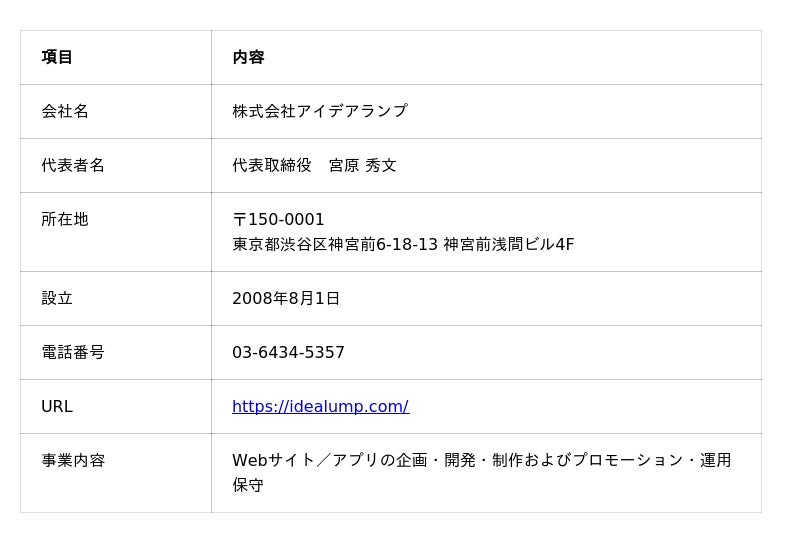Click the postal code 〒150-0001
800x543 pixels.
click(278, 219)
